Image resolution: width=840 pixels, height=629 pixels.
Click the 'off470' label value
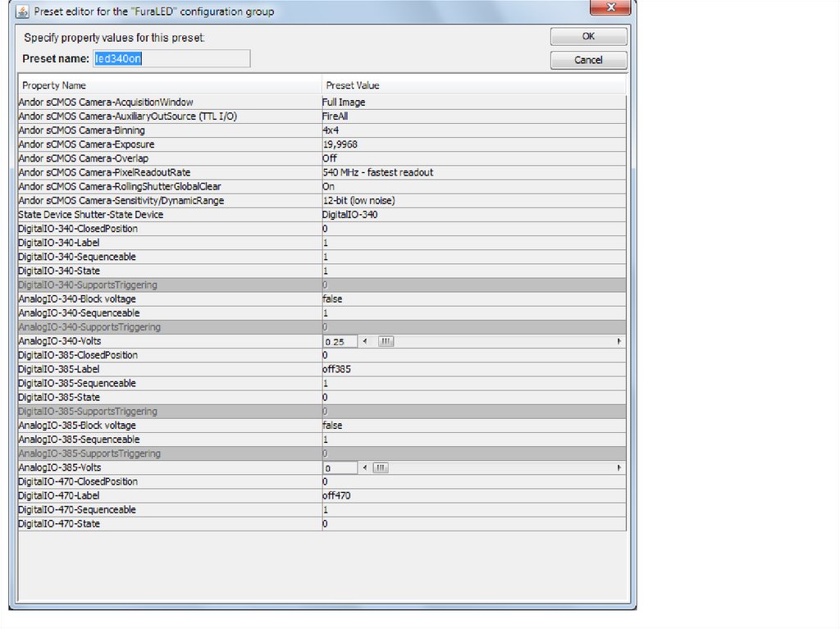pyautogui.click(x=336, y=495)
